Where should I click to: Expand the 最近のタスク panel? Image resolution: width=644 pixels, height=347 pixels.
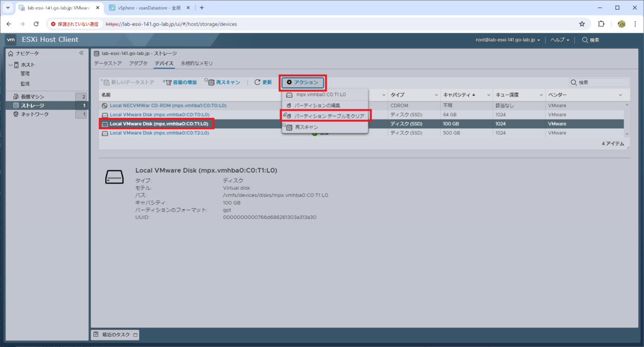coord(116,335)
